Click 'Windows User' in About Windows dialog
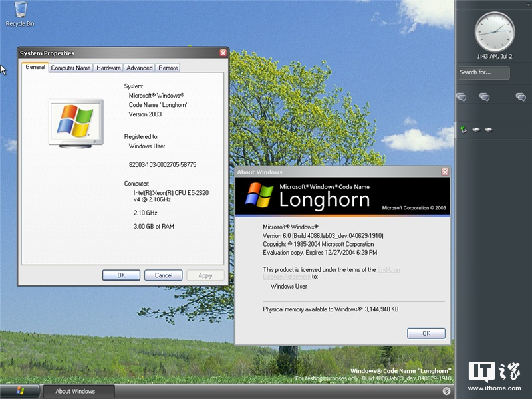Image resolution: width=532 pixels, height=399 pixels. point(289,287)
